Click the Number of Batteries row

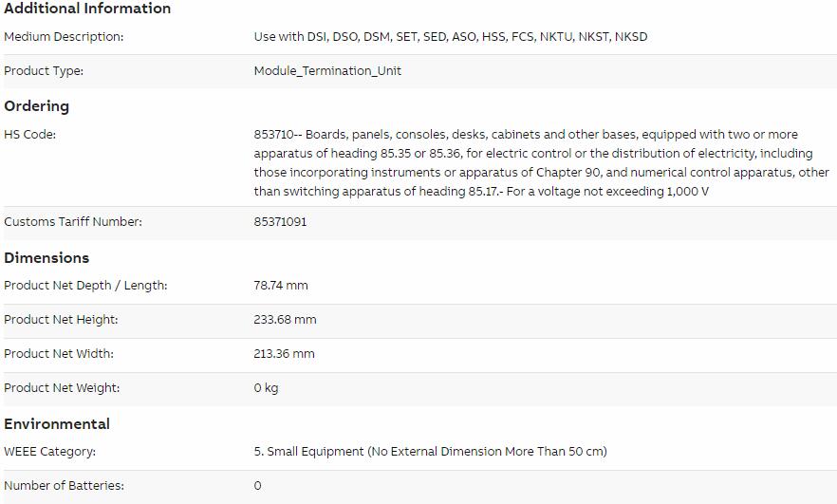pos(420,486)
